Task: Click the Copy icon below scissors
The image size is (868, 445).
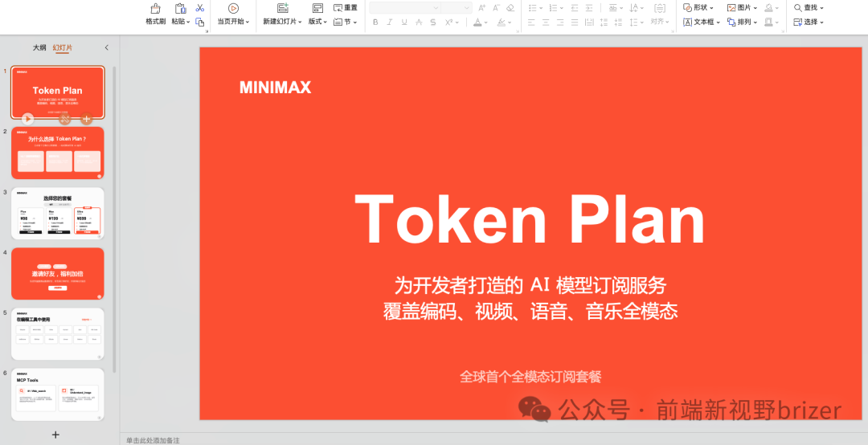Action: click(x=200, y=22)
